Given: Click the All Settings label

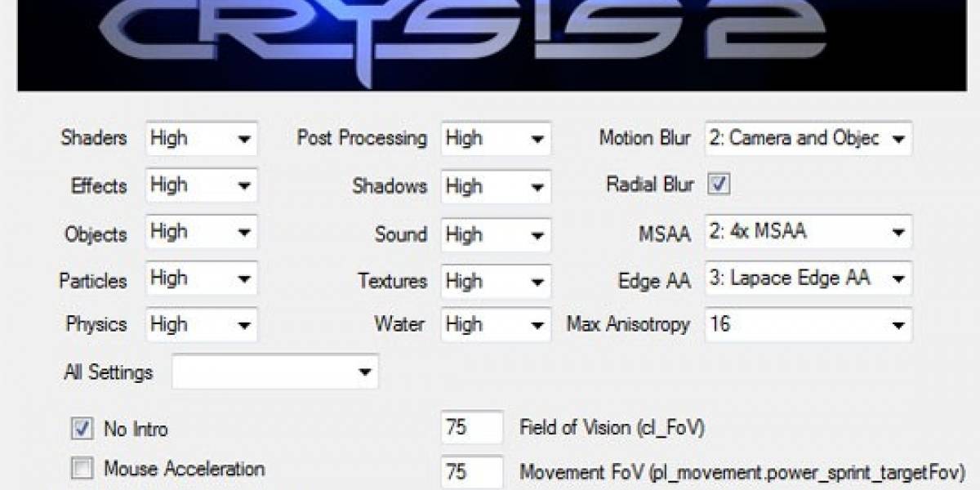Looking at the screenshot, I should (x=109, y=372).
